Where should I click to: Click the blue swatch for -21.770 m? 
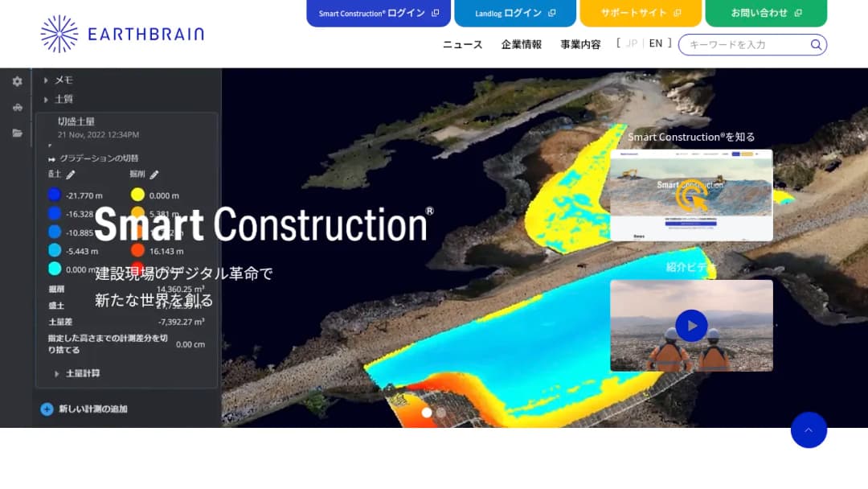coord(55,195)
